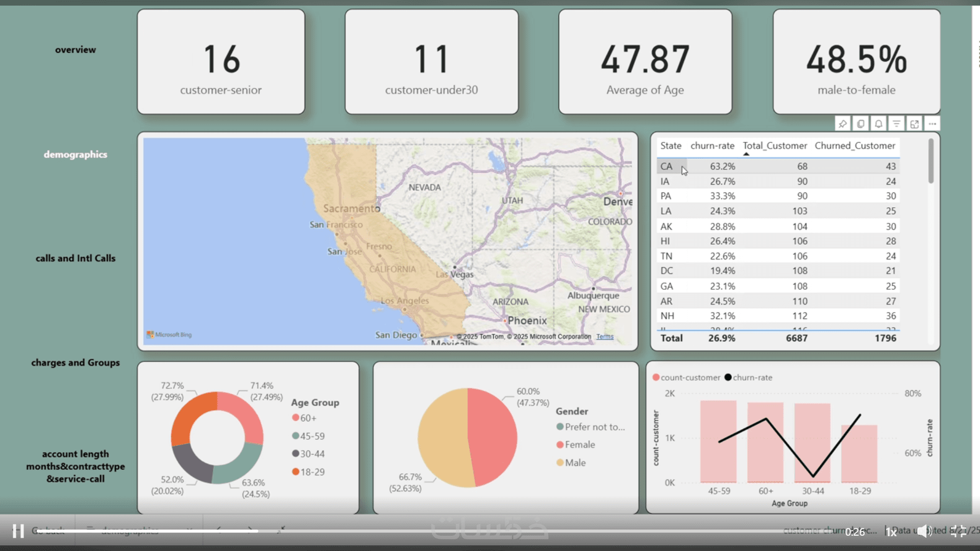This screenshot has width=980, height=551.
Task: Go to the demographics page
Action: coord(76,155)
